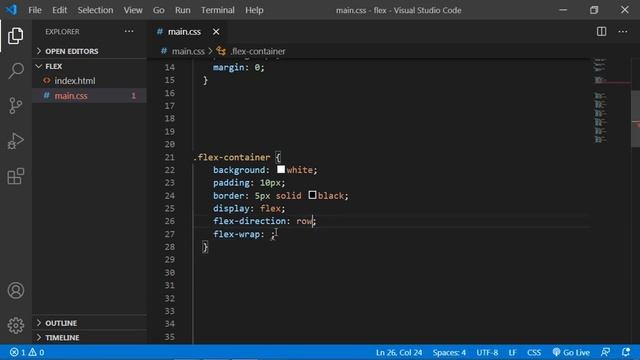The height and width of the screenshot is (360, 640).
Task: Open the Search view in activity bar
Action: (16, 71)
